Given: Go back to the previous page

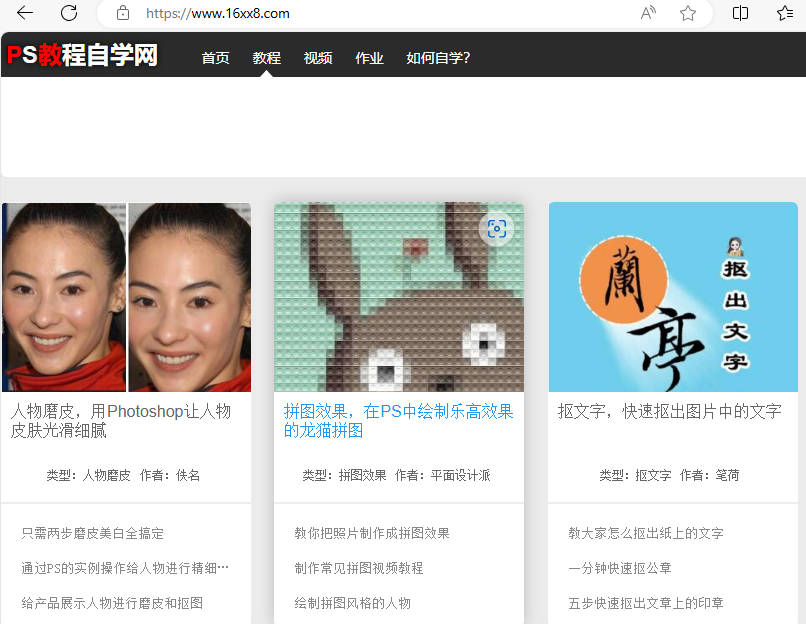Looking at the screenshot, I should [25, 13].
